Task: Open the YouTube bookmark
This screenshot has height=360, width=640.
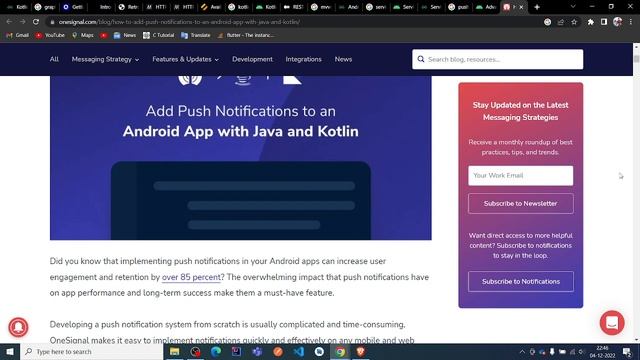Action: [50, 35]
